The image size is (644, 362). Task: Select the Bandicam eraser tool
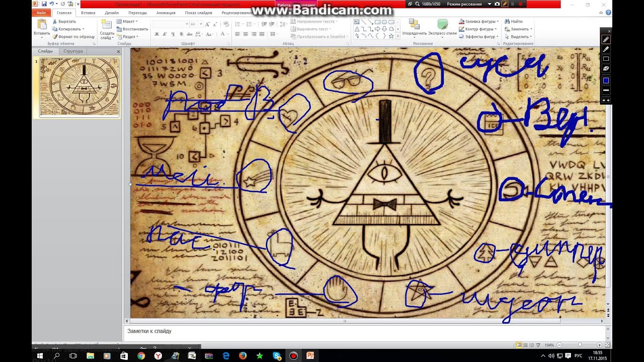tap(606, 68)
